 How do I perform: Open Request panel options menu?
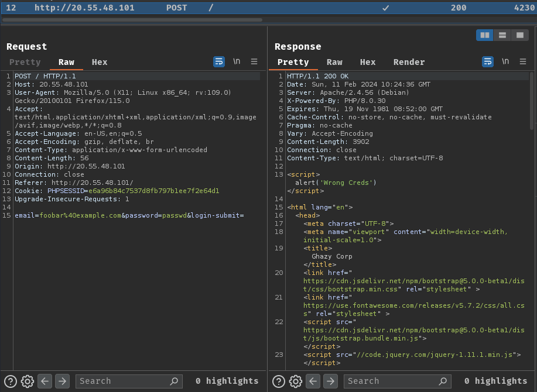[254, 61]
